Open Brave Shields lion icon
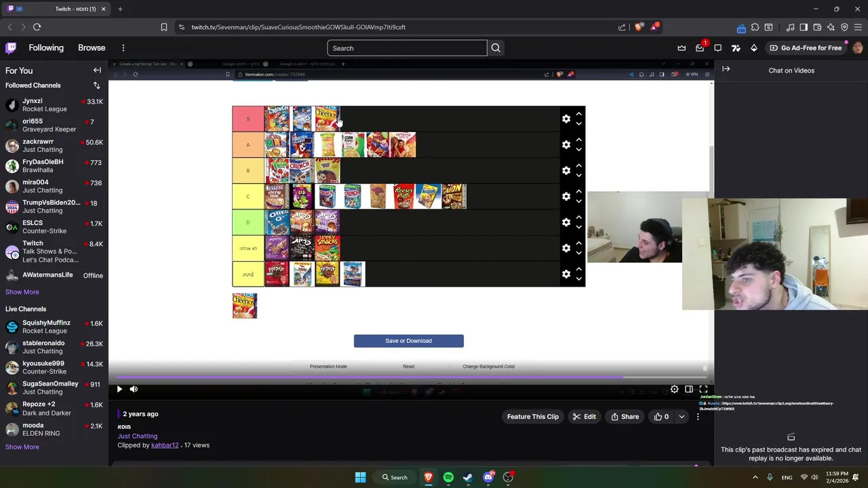Image resolution: width=868 pixels, height=488 pixels. click(x=638, y=27)
